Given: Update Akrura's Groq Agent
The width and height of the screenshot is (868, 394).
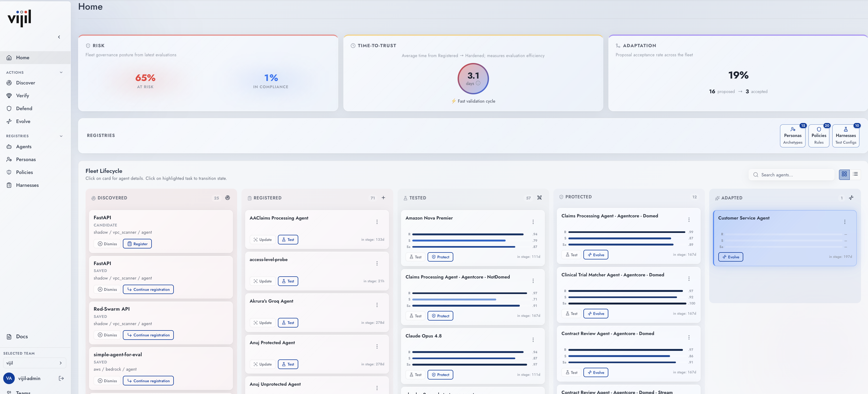Looking at the screenshot, I should click(x=263, y=323).
